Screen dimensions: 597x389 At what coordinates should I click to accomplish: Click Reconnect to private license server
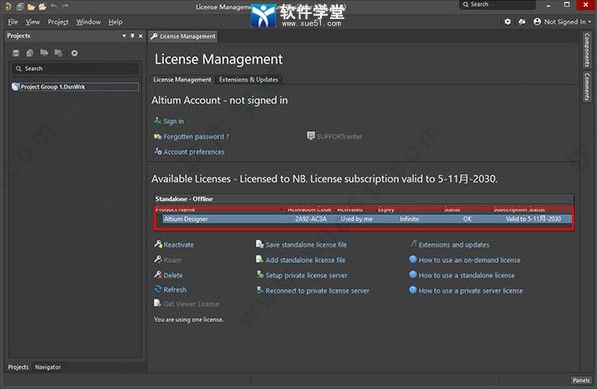[313, 291]
